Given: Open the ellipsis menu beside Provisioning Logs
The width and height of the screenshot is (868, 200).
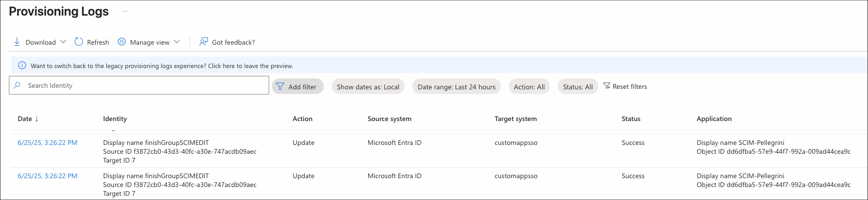Looking at the screenshot, I should point(125,11).
